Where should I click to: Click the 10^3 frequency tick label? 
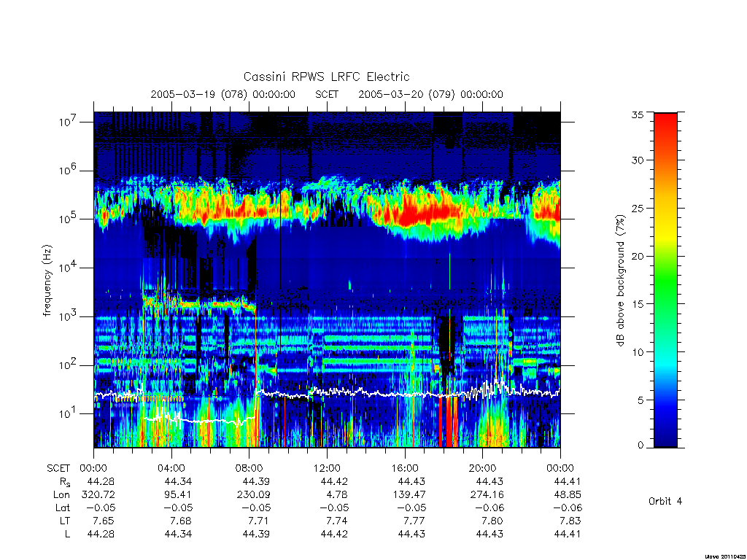pyautogui.click(x=68, y=316)
